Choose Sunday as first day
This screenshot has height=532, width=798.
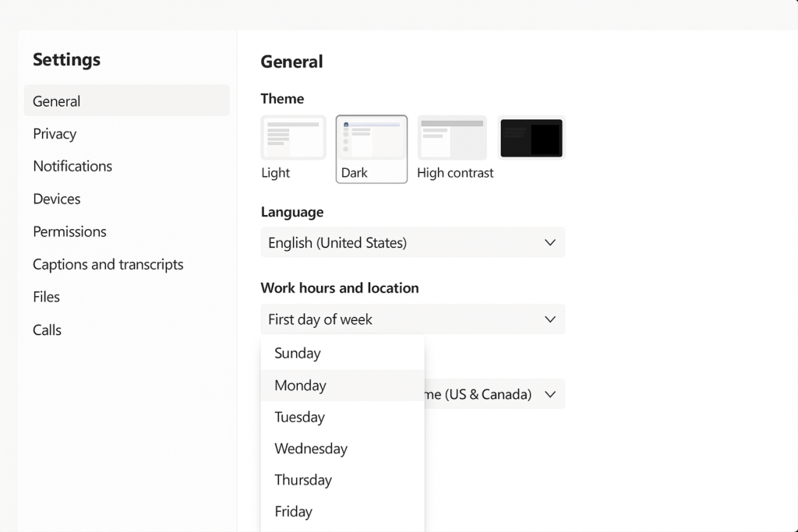coord(343,353)
